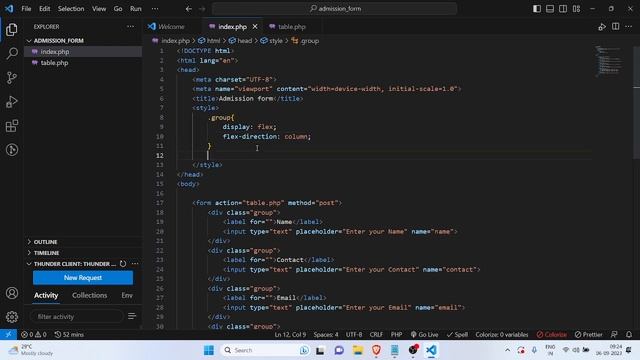
Task: Start Go Live server
Action: coord(424,334)
